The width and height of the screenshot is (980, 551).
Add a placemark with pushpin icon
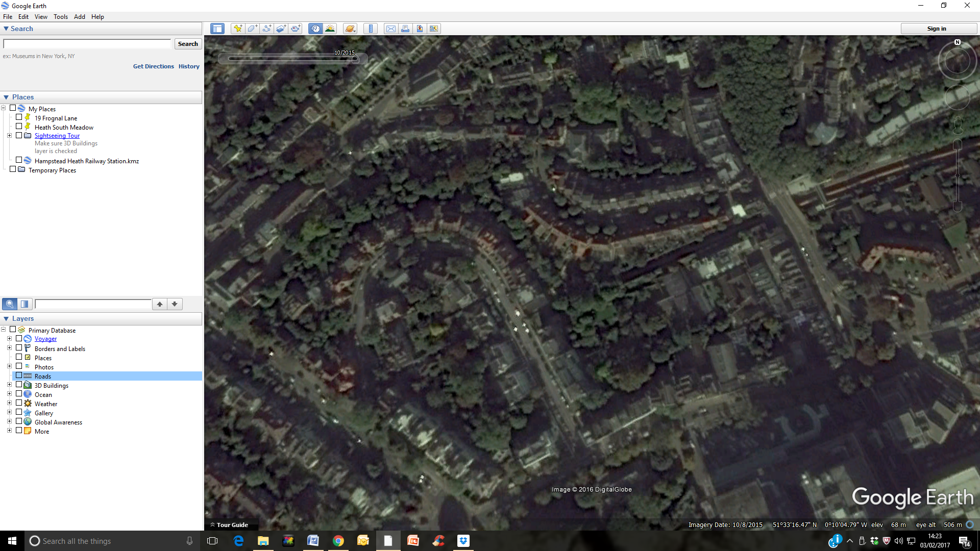[238, 29]
